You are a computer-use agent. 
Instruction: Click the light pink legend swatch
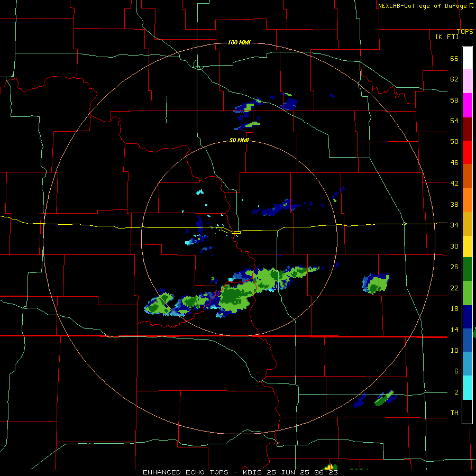pos(467,81)
